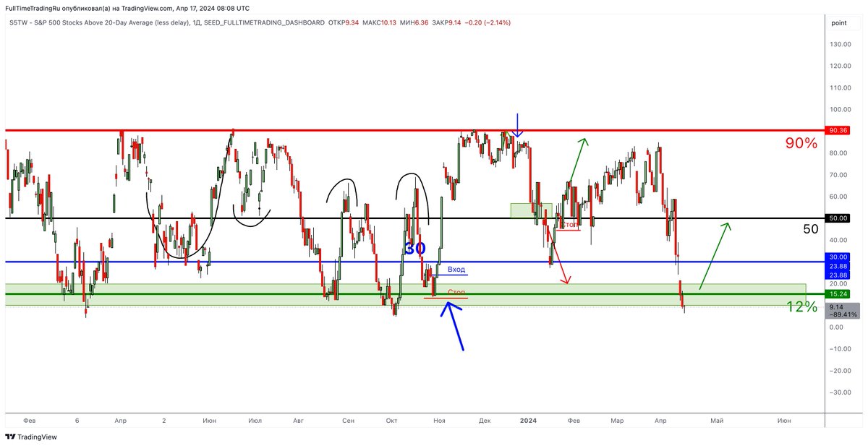Image resolution: width=868 pixels, height=446 pixels.
Task: Select the green 12% text annotation
Action: pos(802,307)
